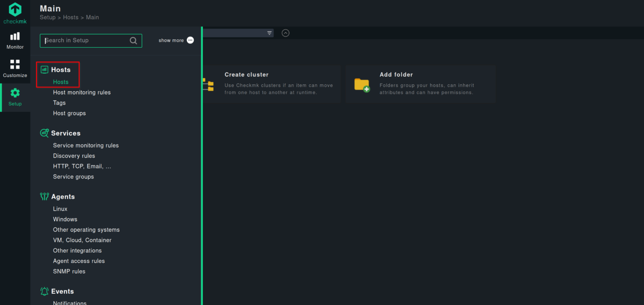Click the Checkmk logo icon

point(15,10)
